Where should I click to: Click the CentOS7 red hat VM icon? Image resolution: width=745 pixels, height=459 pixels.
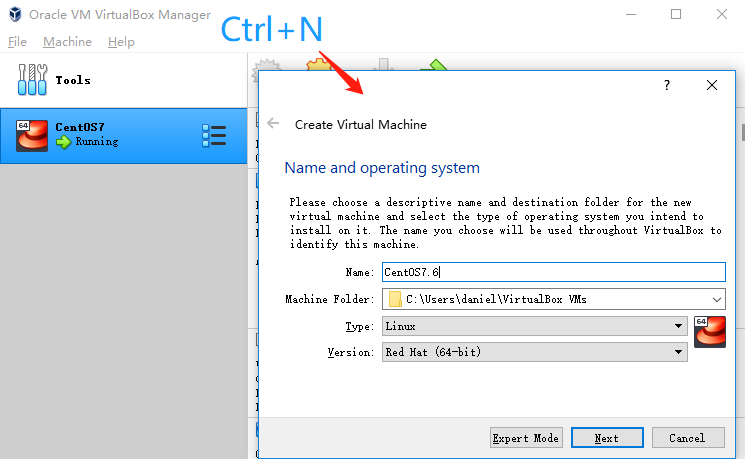point(32,136)
